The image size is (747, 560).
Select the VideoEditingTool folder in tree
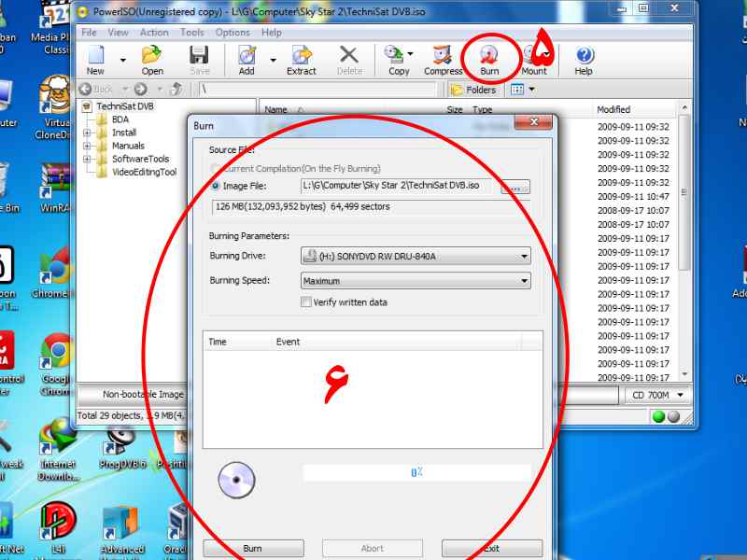[x=144, y=173]
